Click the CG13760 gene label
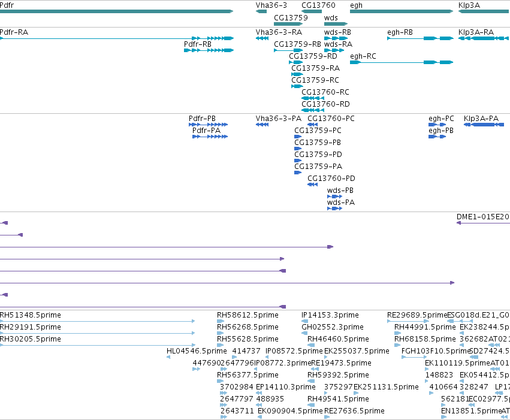The image size is (510, 420). pyautogui.click(x=318, y=5)
